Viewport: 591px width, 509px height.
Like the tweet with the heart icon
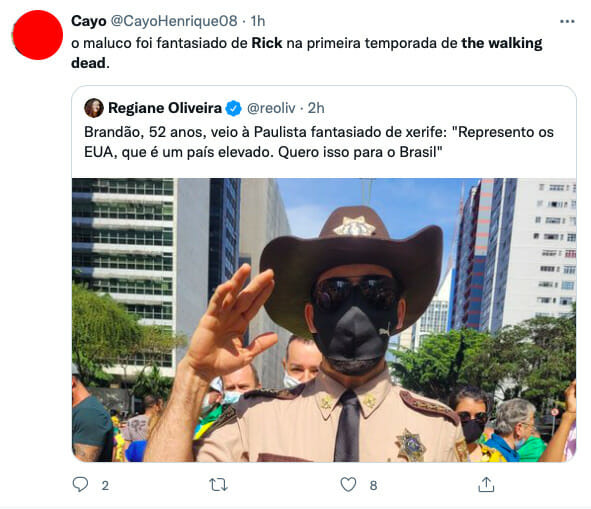click(348, 484)
